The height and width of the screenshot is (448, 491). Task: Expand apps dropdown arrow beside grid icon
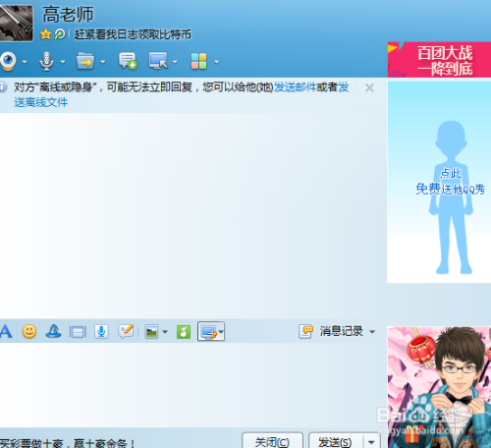click(x=216, y=61)
